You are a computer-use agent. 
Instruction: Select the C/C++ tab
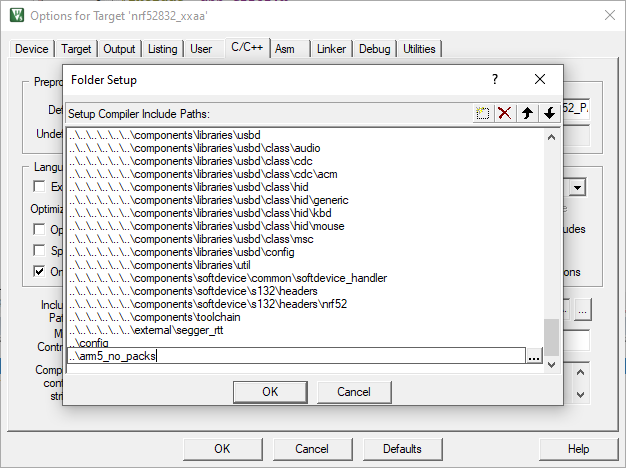pyautogui.click(x=247, y=48)
